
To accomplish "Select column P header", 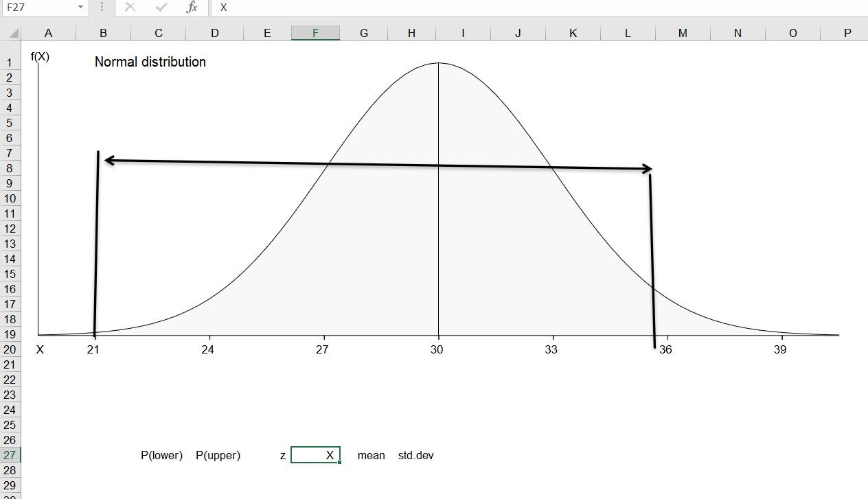I will click(847, 32).
